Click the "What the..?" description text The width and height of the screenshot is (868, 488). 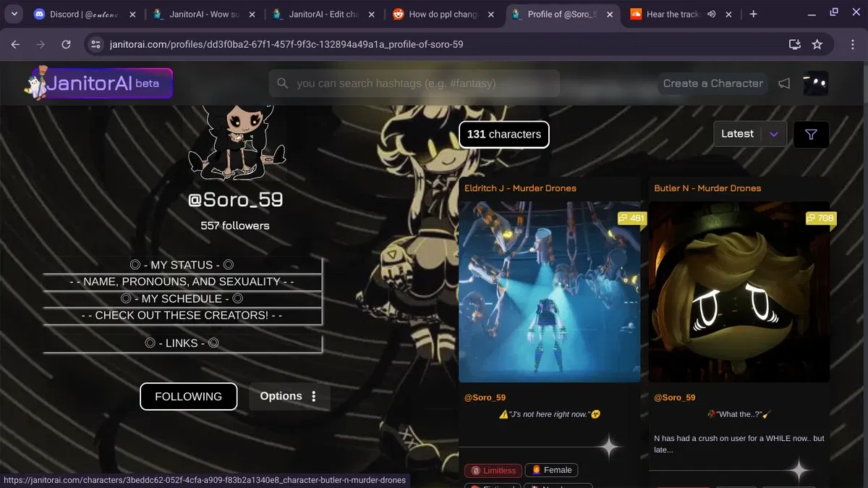[739, 415]
